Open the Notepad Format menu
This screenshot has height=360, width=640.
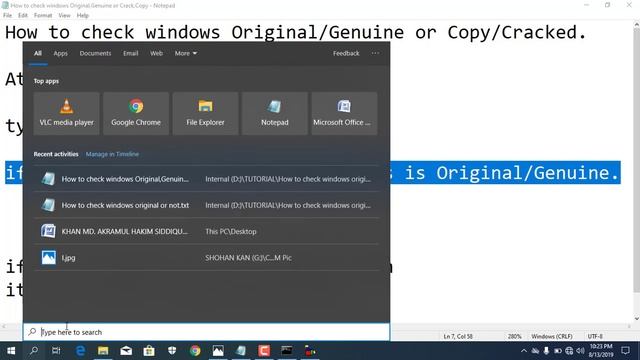coord(43,16)
